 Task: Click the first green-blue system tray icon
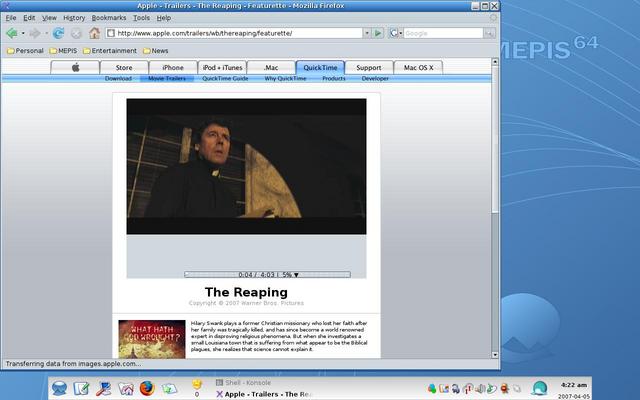432,388
